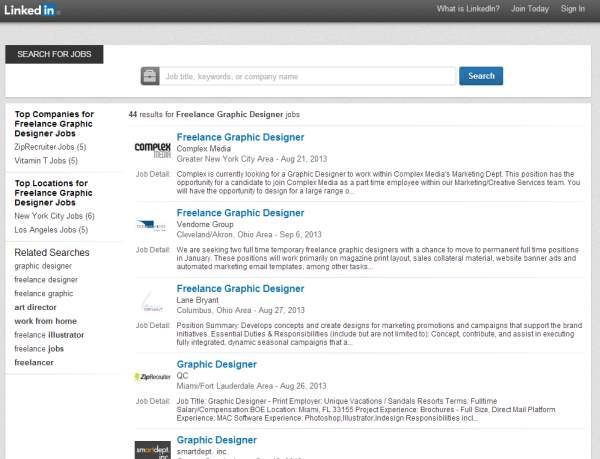Image resolution: width=600 pixels, height=459 pixels.
Task: Click the 44 results for Freelance Graphic Designer text
Action: (x=214, y=114)
